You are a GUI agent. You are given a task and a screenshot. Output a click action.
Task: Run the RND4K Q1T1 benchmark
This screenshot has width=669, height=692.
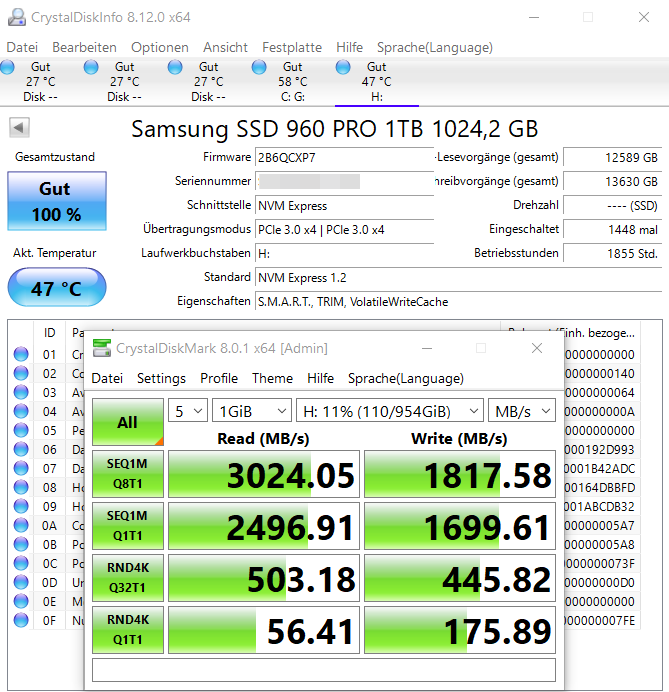pyautogui.click(x=128, y=630)
